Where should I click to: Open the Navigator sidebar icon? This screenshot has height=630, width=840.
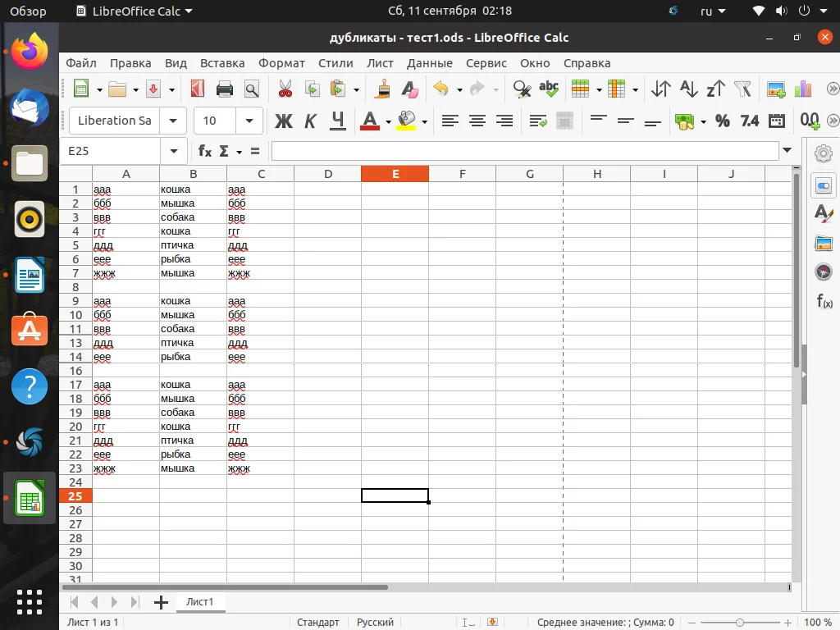pyautogui.click(x=824, y=272)
